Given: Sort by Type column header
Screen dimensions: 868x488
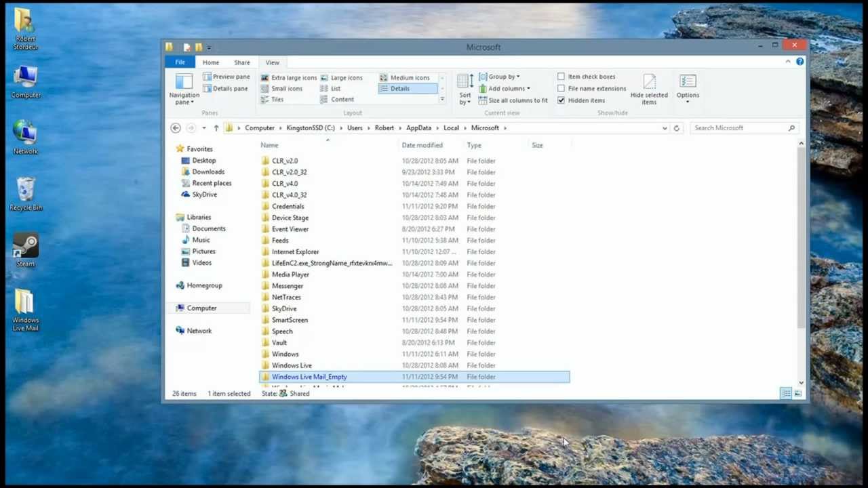Looking at the screenshot, I should [497, 145].
